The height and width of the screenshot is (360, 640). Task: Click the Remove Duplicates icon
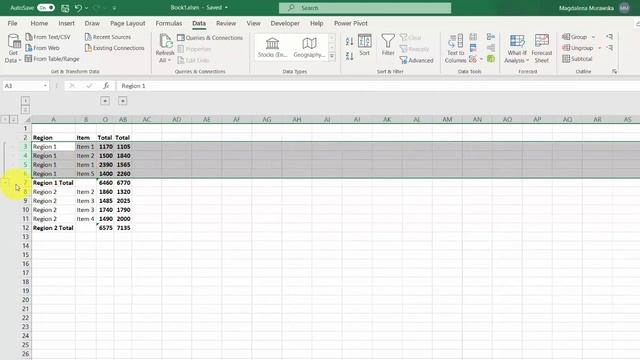click(473, 48)
